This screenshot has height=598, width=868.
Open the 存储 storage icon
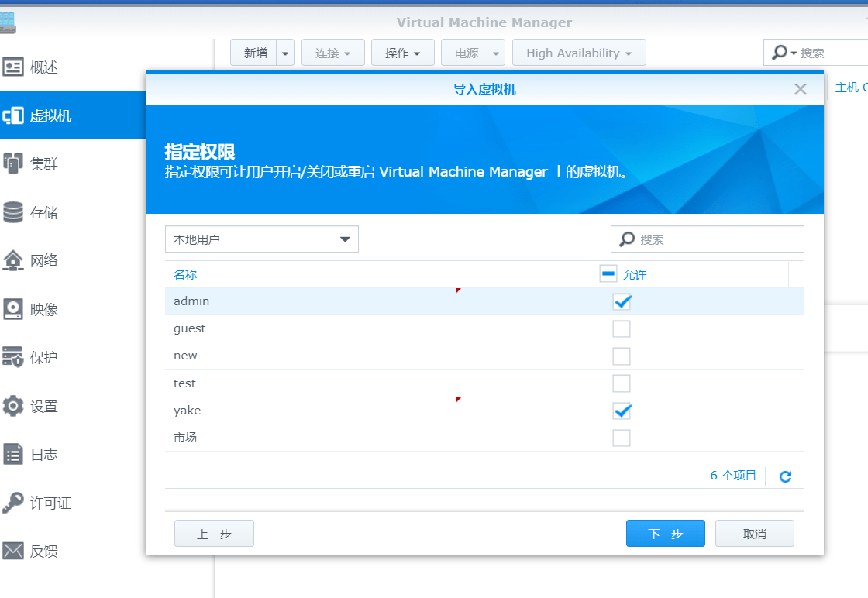click(13, 212)
